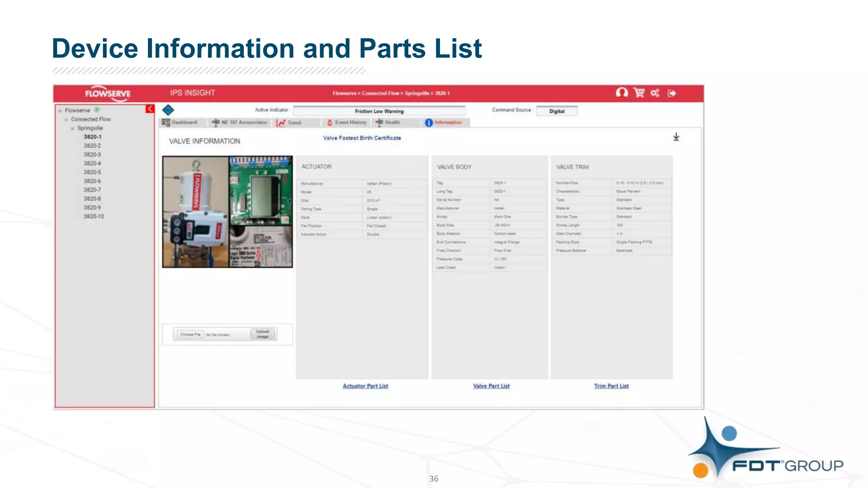Open Valve Fastest Birth Certificate link
The height and width of the screenshot is (488, 868).
coord(362,138)
